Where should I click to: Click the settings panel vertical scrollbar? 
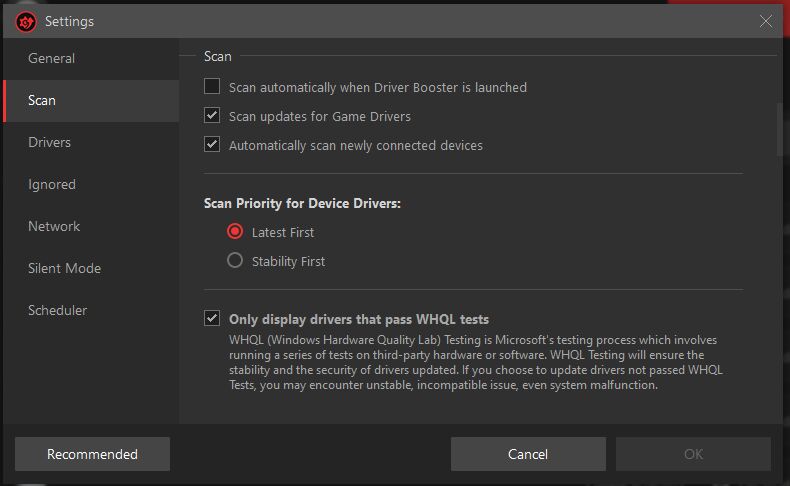779,130
